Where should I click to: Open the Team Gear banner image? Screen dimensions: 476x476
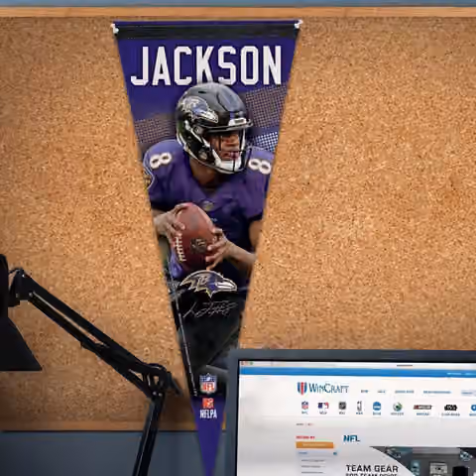(x=410, y=461)
